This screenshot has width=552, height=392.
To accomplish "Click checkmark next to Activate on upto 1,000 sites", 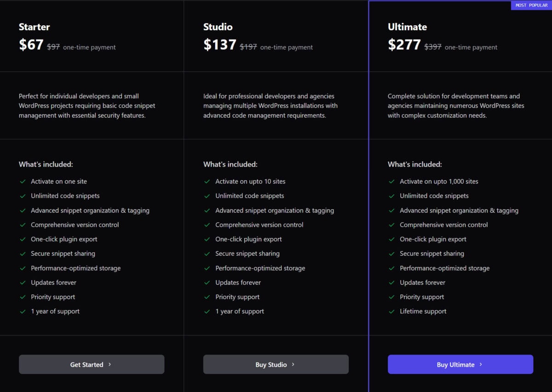I will (x=391, y=182).
